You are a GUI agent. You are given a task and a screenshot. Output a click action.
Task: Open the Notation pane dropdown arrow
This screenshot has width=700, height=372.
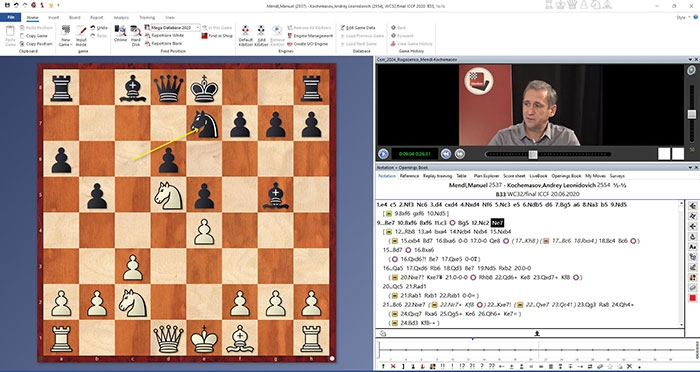click(x=689, y=167)
